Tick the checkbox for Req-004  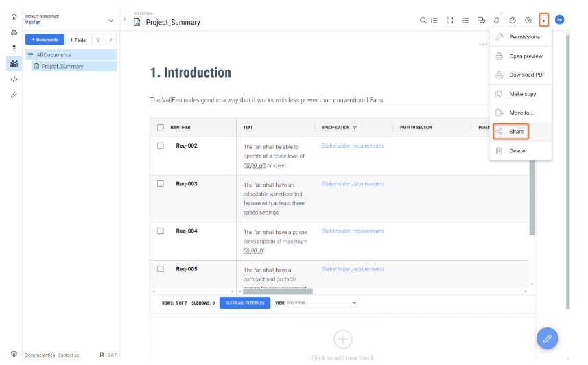point(161,231)
